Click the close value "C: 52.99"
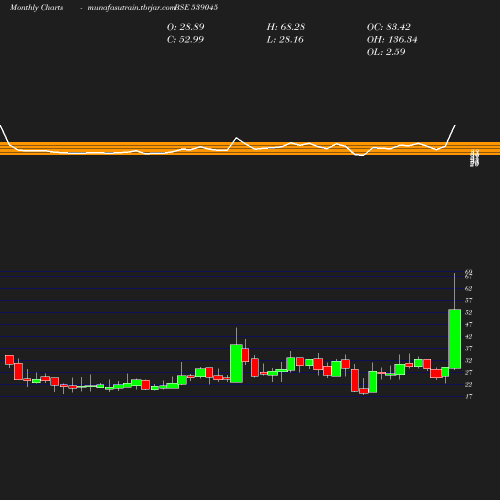500x500 pixels. pyautogui.click(x=185, y=39)
